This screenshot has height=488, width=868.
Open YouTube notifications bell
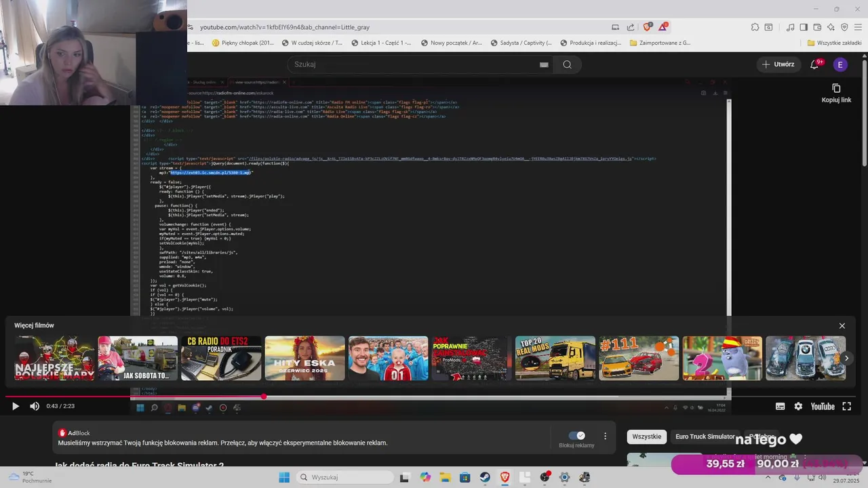[815, 64]
